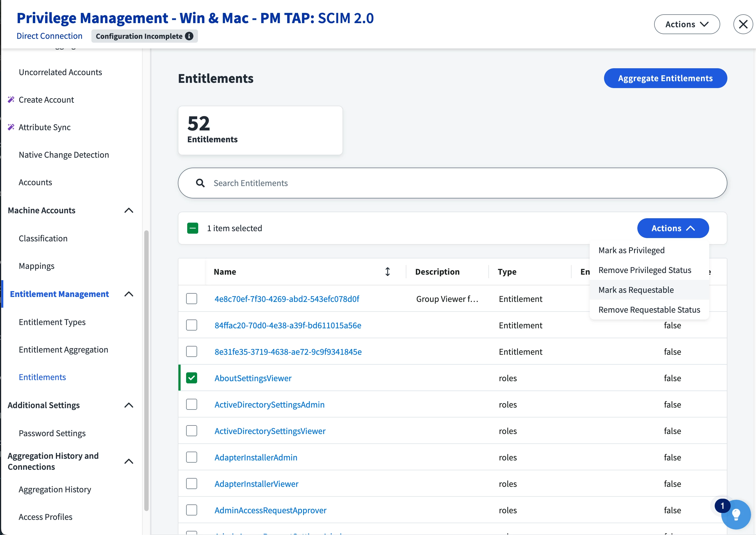The image size is (756, 535).
Task: Open Entitlement Aggregation page
Action: [63, 350]
